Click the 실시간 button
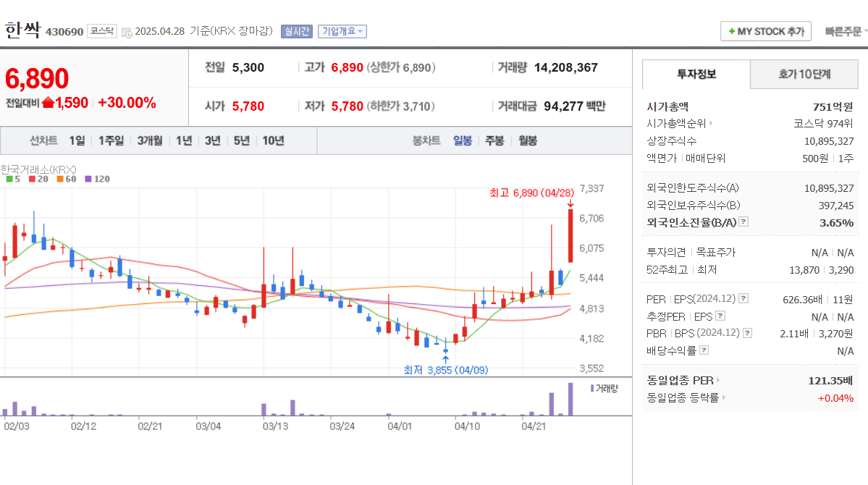The height and width of the screenshot is (485, 868). point(295,31)
